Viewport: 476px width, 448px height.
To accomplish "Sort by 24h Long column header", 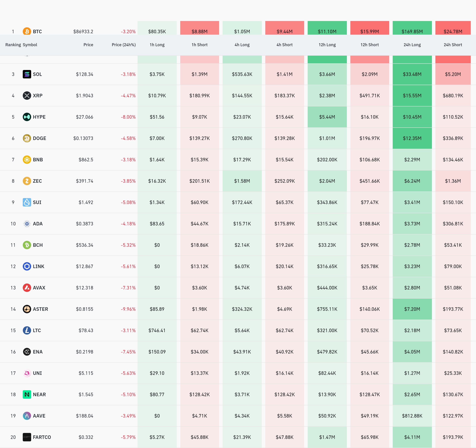I will pos(412,45).
